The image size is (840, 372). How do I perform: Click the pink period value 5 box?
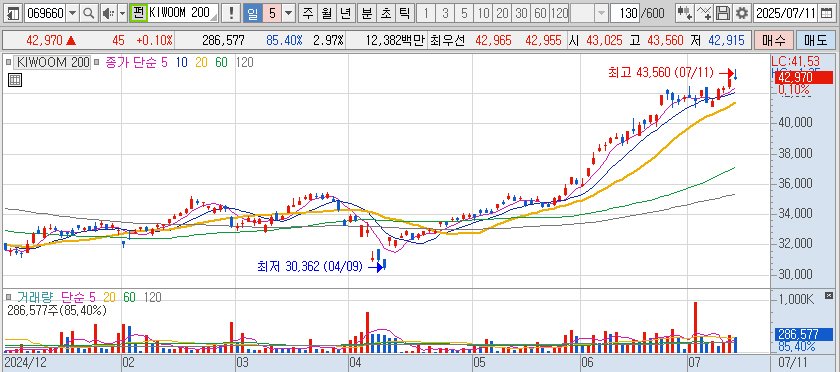(x=272, y=12)
